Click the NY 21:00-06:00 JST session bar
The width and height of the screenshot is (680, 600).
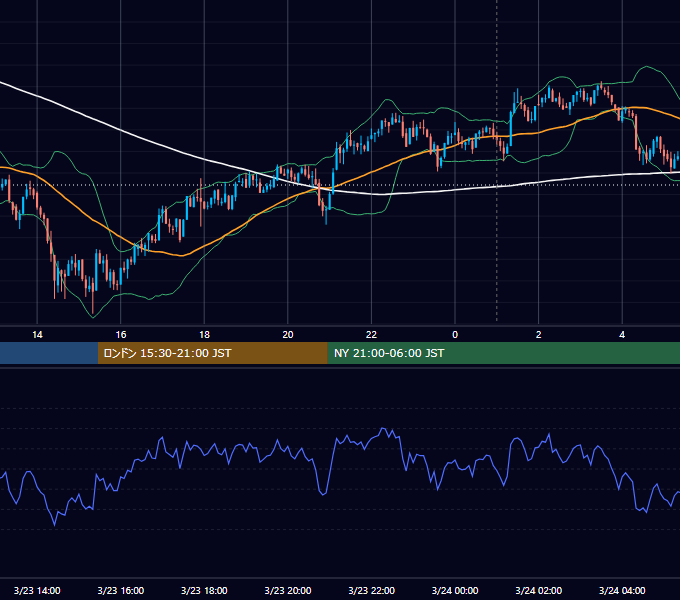point(503,353)
